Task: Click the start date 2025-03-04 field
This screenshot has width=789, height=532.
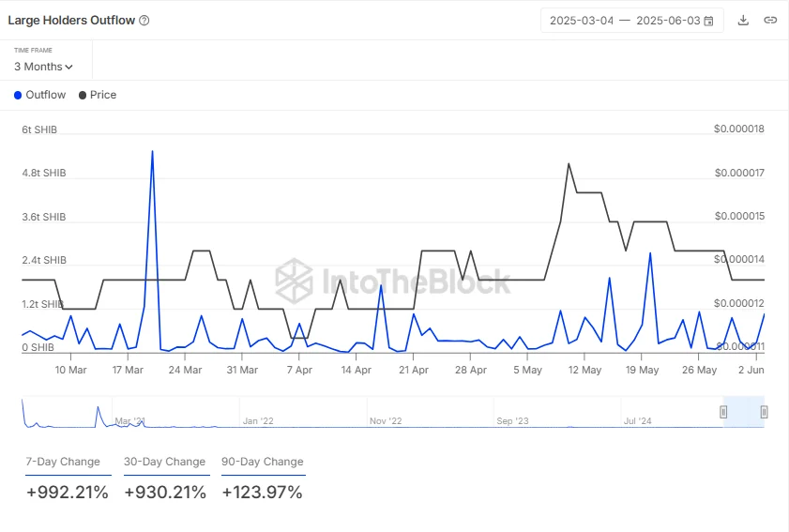Action: (x=582, y=21)
